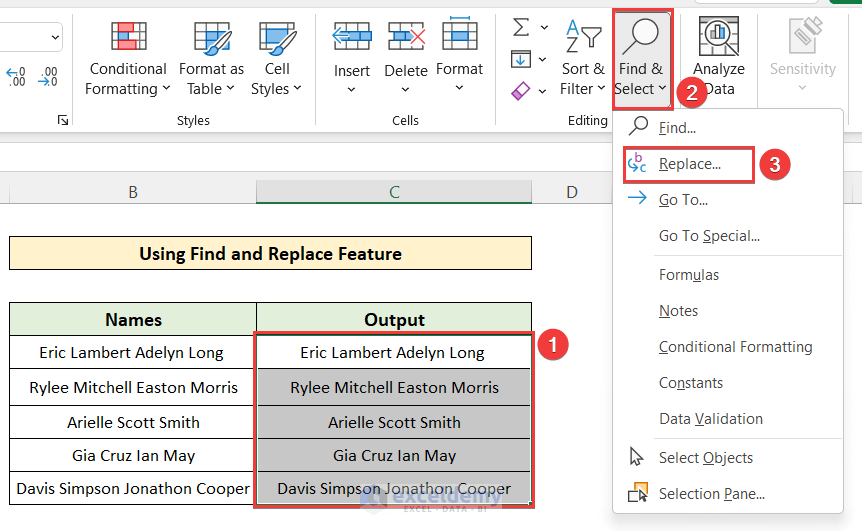
Task: Click Names cell containing Arielle Scott Smith
Action: 133,422
